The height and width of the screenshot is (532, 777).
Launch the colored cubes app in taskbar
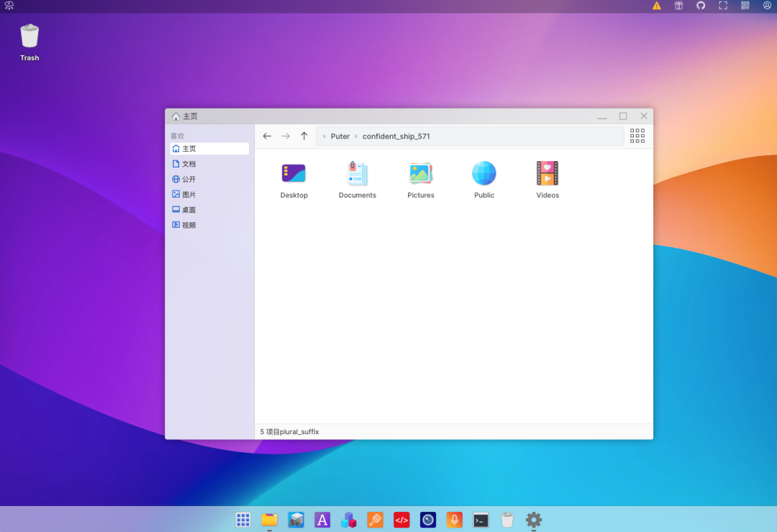[x=349, y=520]
